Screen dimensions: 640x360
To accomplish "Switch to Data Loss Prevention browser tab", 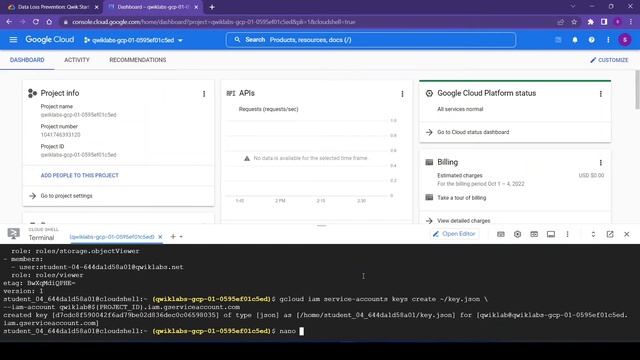I will click(53, 7).
